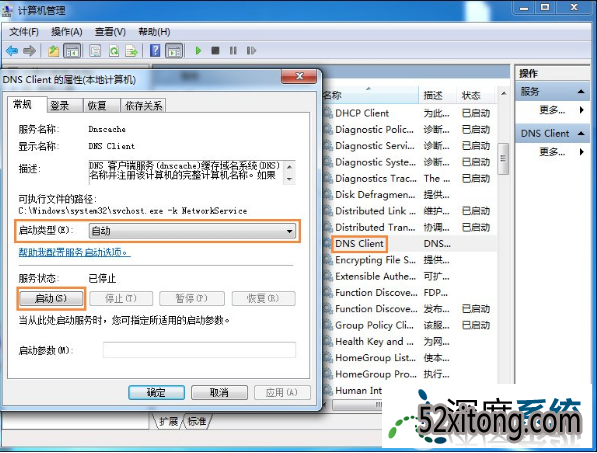Collapse the DNS Client actions section

[581, 134]
